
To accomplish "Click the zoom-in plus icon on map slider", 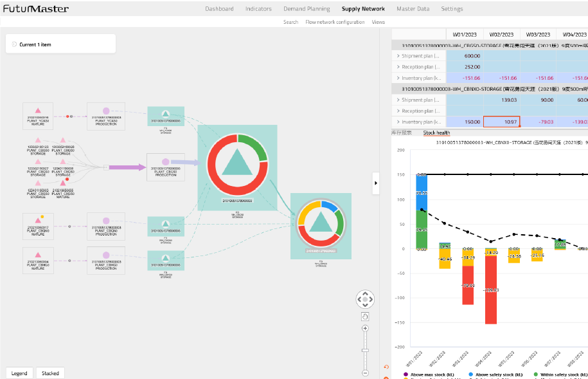I will click(x=364, y=329).
